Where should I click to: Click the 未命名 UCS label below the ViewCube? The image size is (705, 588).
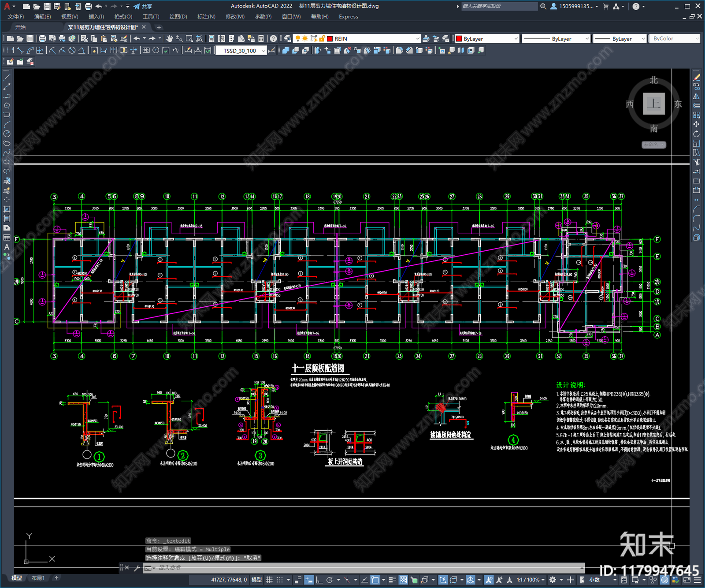tap(654, 145)
